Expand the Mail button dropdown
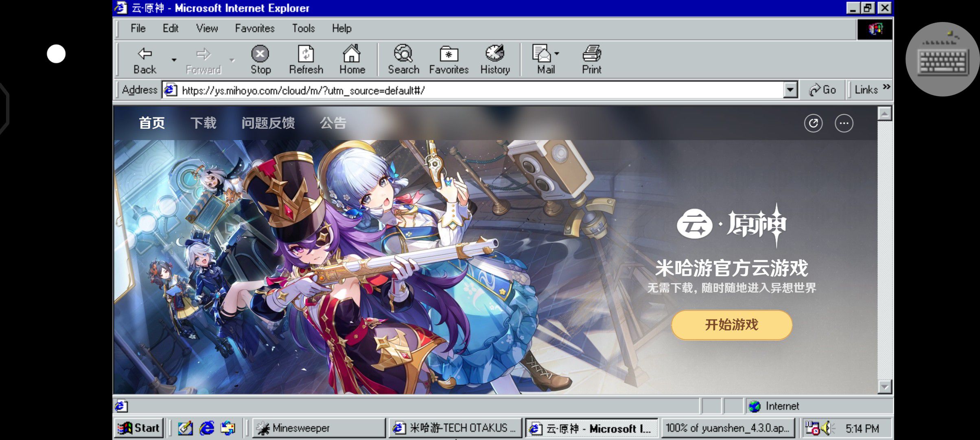The width and height of the screenshot is (980, 440). click(x=557, y=53)
